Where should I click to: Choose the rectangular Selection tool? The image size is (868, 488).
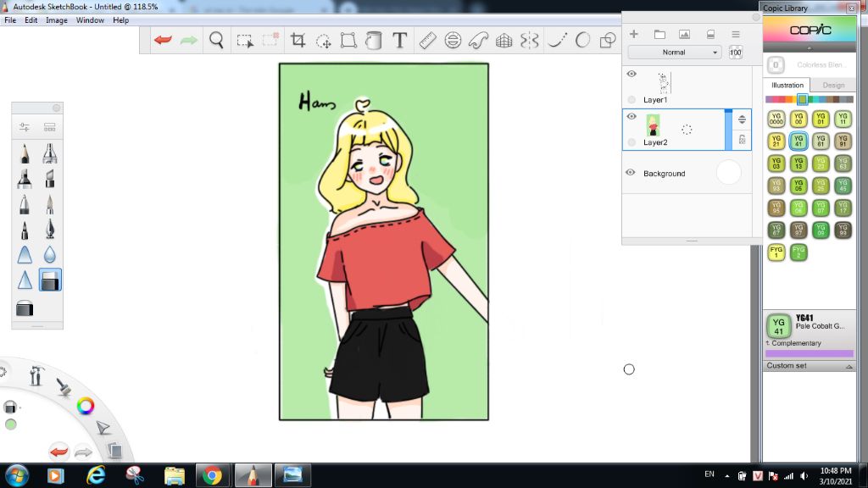coord(245,41)
